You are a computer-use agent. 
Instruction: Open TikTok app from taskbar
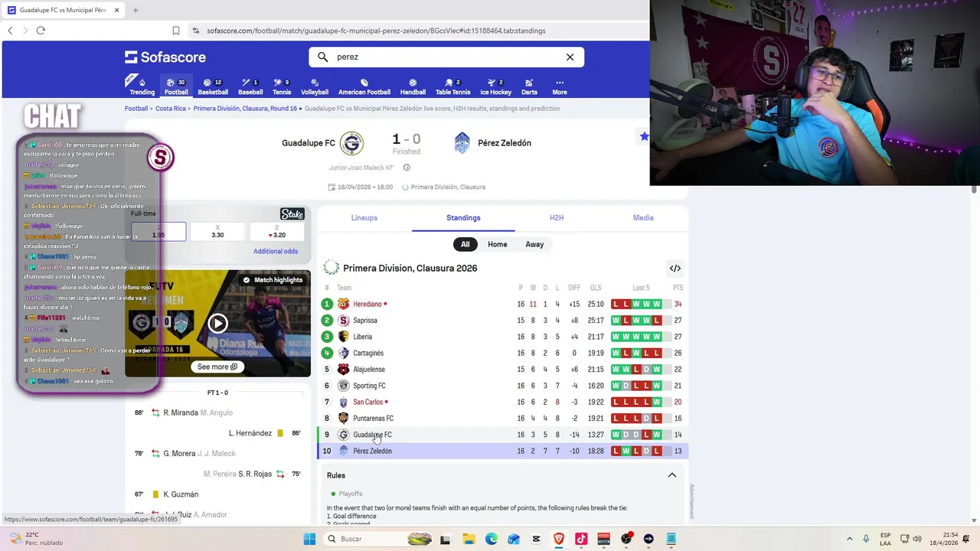point(581,539)
